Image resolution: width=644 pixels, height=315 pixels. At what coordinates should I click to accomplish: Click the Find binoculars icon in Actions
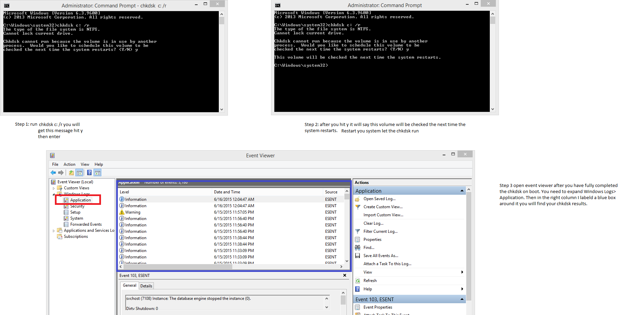click(358, 248)
